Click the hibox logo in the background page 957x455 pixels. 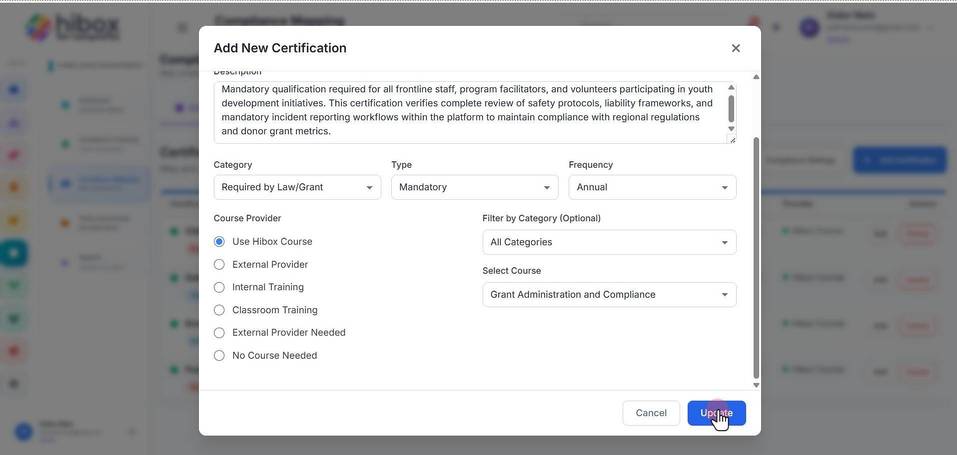coord(73,27)
